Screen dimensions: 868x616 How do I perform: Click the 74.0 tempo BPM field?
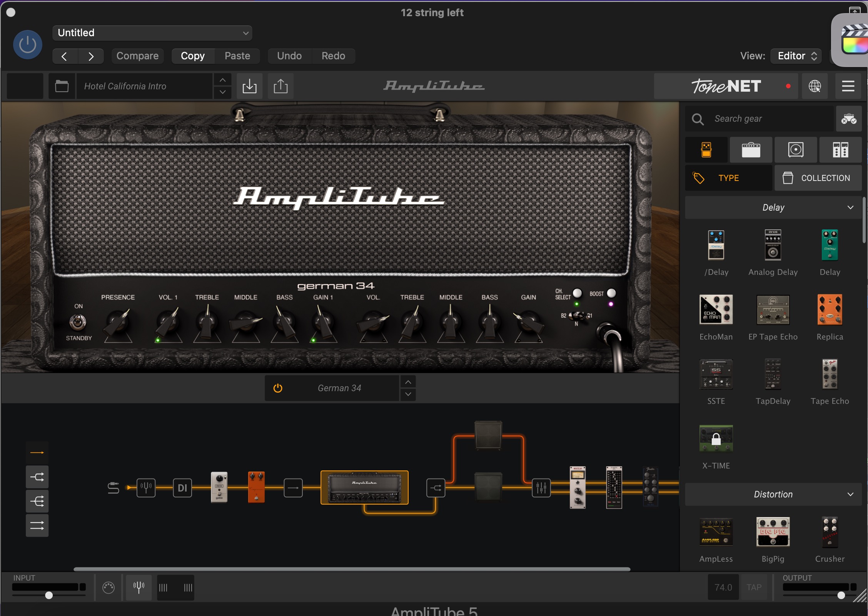pyautogui.click(x=723, y=587)
